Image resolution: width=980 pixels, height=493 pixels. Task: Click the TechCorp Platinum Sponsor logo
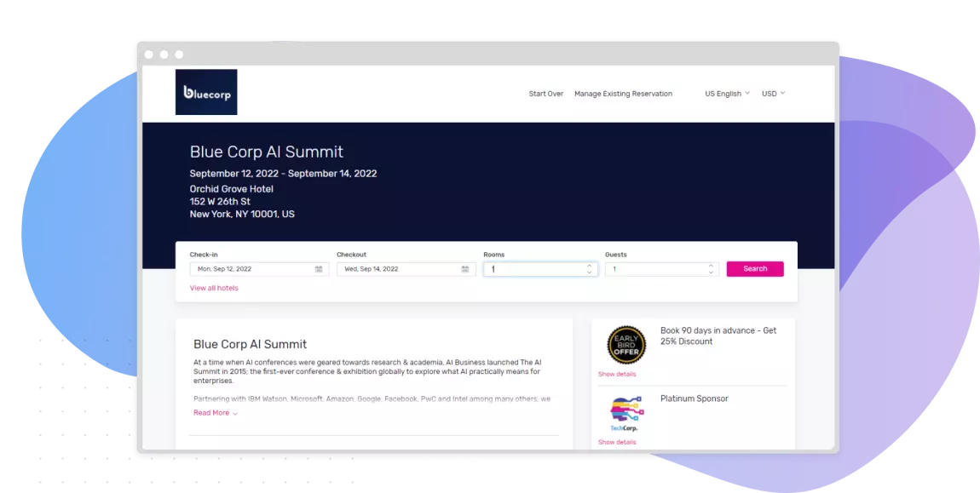[x=625, y=415]
